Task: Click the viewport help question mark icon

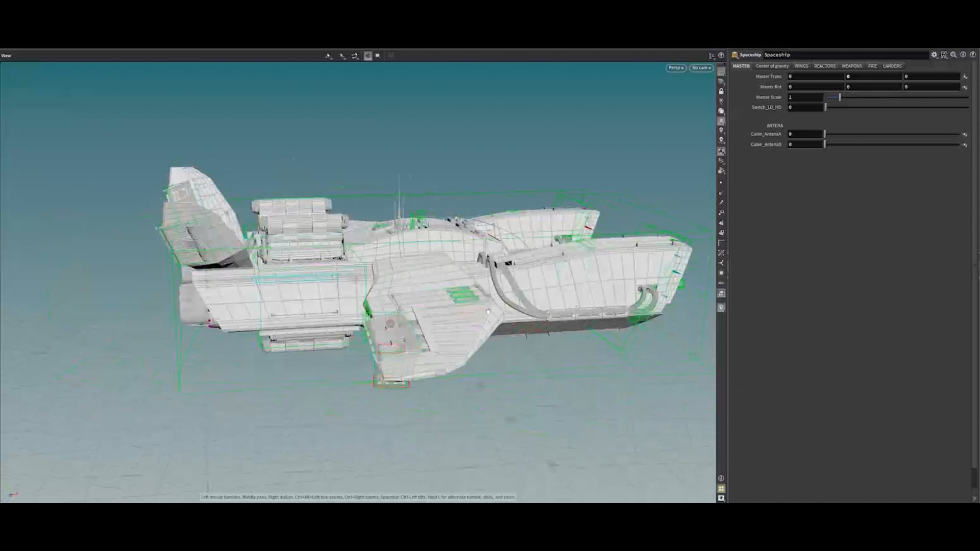Action: point(721,55)
